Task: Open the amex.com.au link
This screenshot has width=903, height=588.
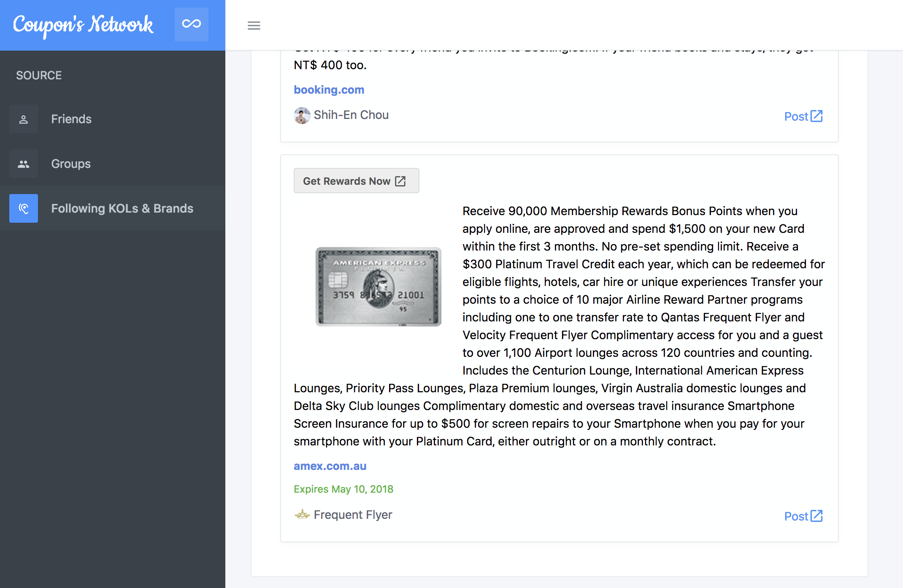Action: click(x=330, y=466)
